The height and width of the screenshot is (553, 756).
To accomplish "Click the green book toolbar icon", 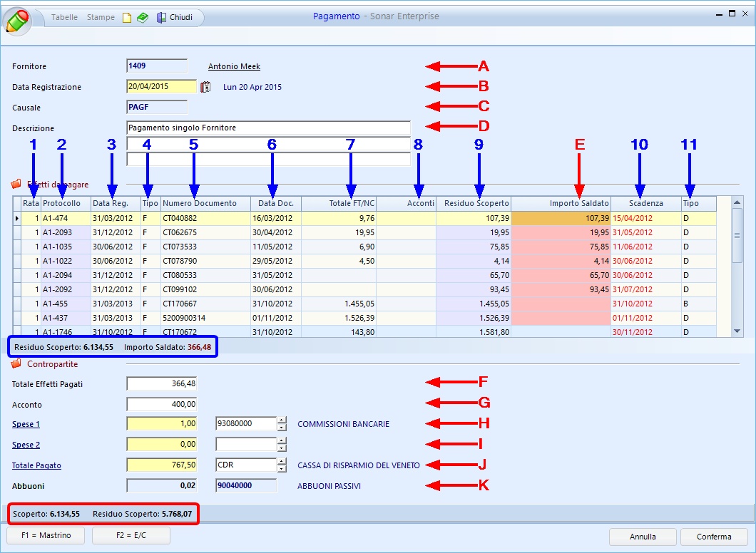I will (x=143, y=18).
